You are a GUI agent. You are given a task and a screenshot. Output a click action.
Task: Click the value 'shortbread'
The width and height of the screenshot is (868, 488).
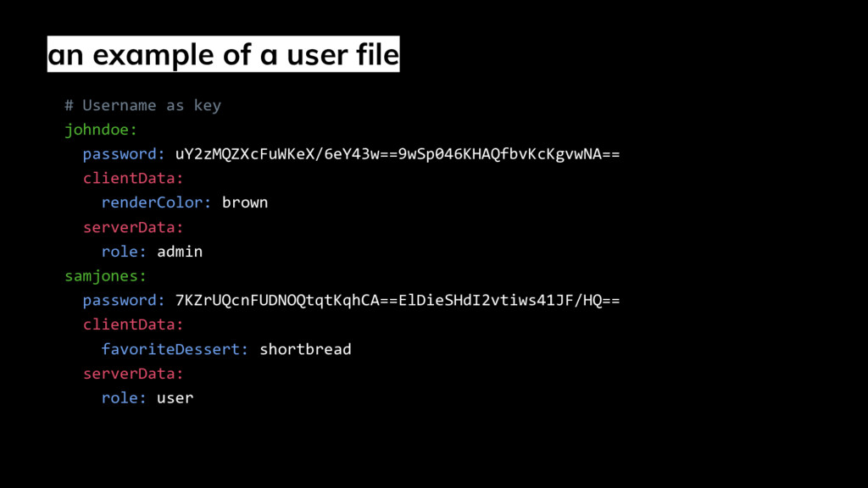[305, 349]
